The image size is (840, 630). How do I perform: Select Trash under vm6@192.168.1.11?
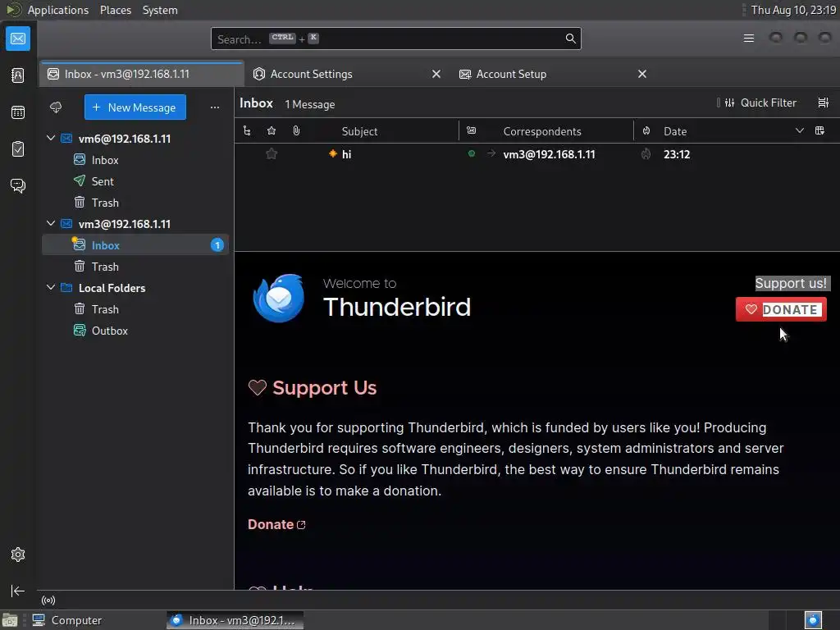point(105,203)
